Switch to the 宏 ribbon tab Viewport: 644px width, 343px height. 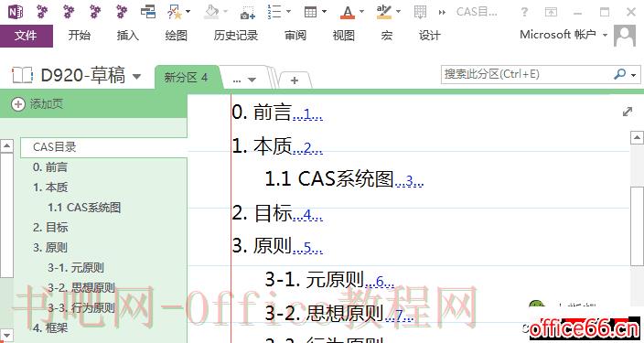click(x=386, y=36)
